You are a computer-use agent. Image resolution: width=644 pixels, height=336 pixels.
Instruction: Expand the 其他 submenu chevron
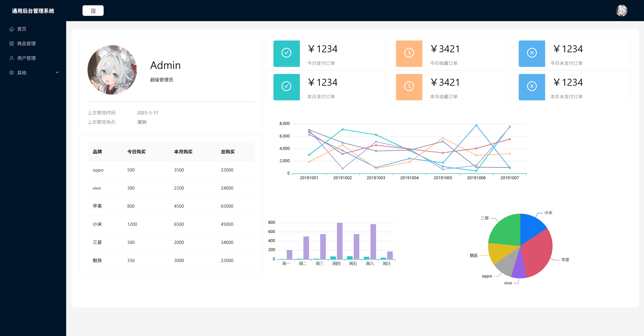(57, 72)
